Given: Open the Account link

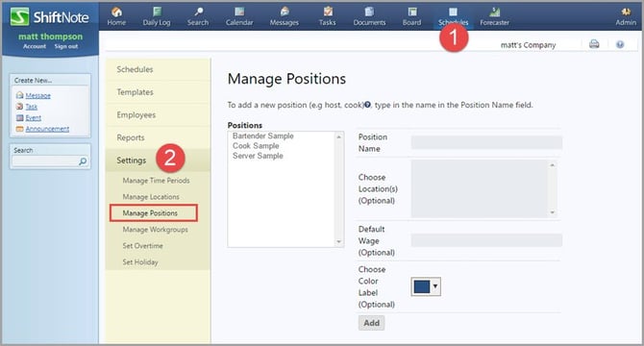Looking at the screenshot, I should coord(35,46).
